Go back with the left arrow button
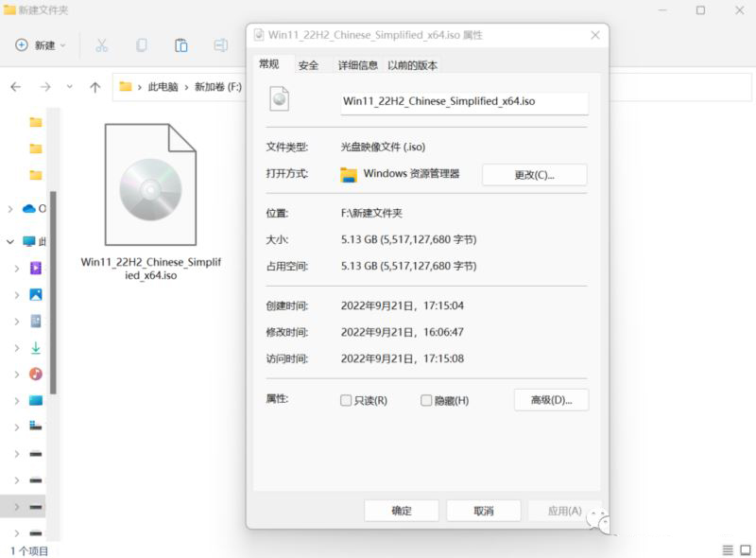The width and height of the screenshot is (756, 558). (x=16, y=87)
